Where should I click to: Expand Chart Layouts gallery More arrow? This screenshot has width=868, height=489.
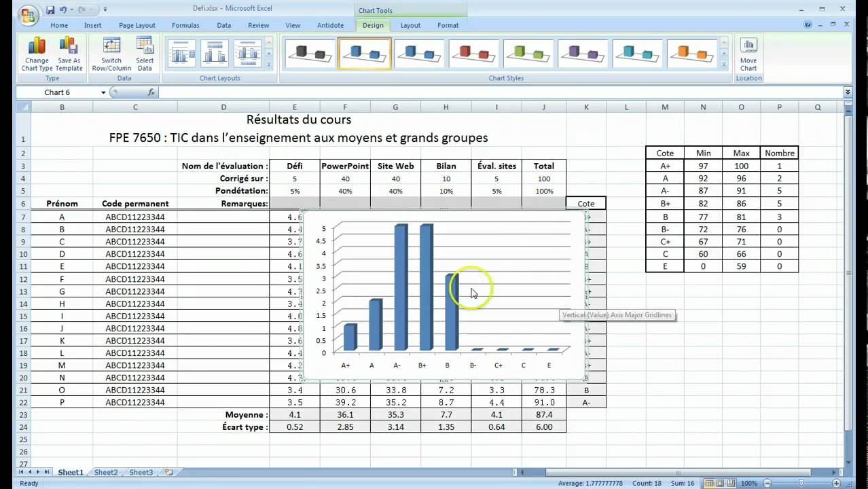(269, 65)
